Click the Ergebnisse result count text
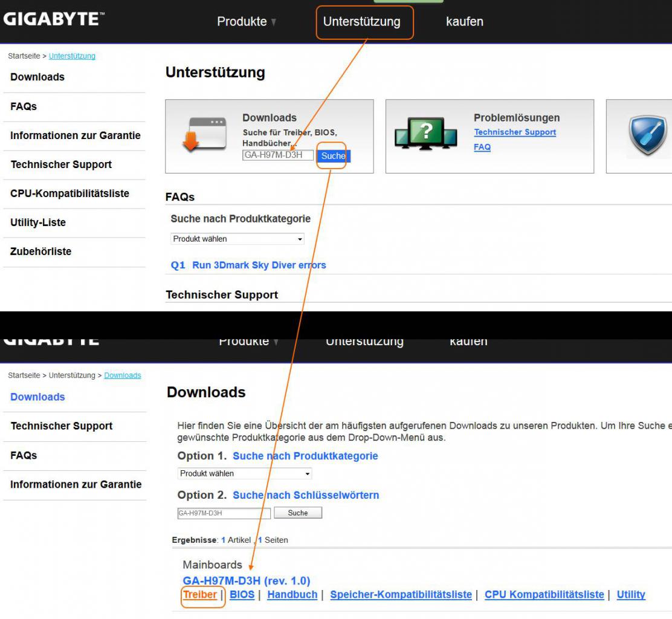The height and width of the screenshot is (619, 672). (x=230, y=540)
